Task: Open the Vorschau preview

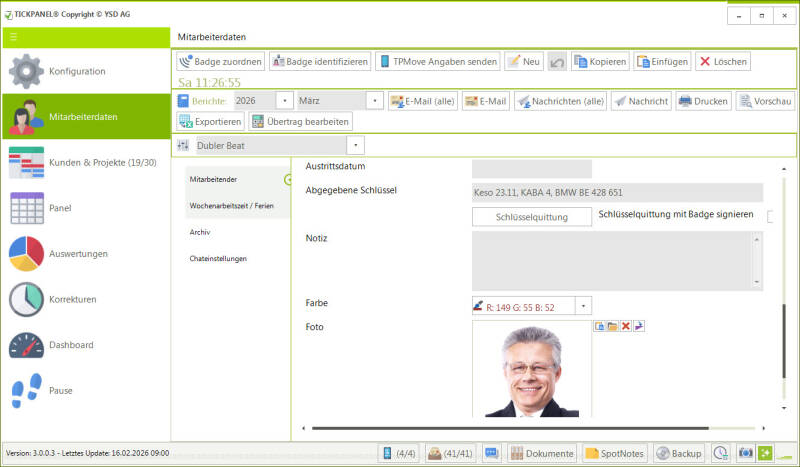Action: click(x=766, y=101)
